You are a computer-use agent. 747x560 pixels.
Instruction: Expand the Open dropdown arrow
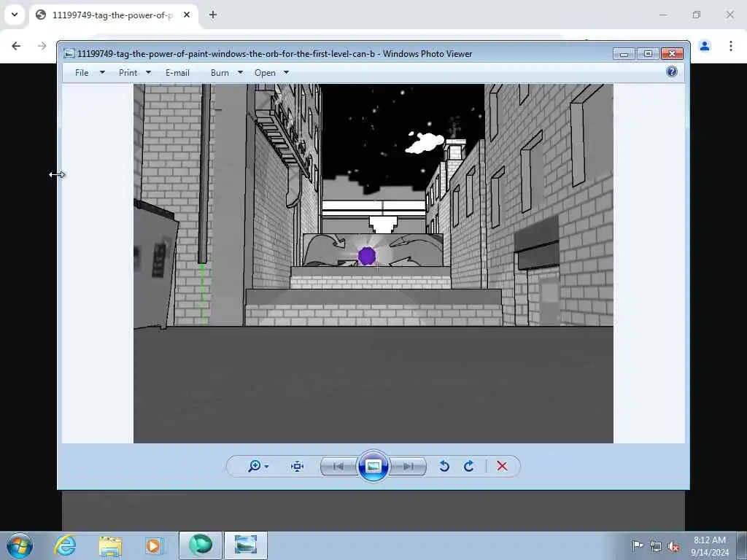click(x=286, y=72)
